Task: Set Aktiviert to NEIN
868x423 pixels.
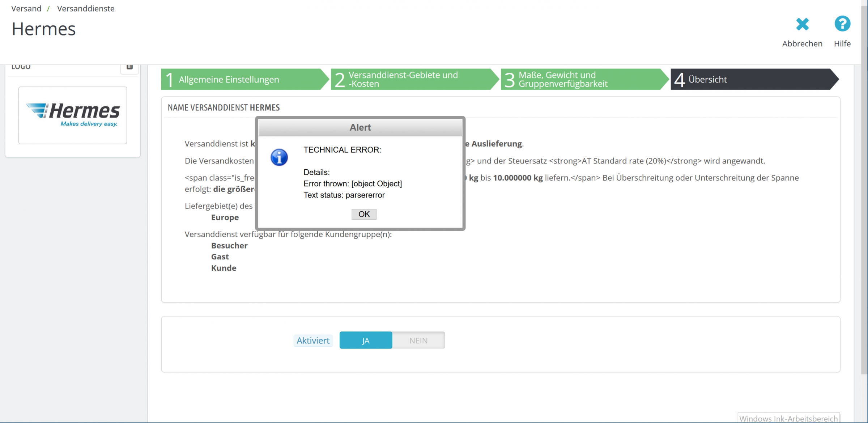Action: pyautogui.click(x=418, y=340)
